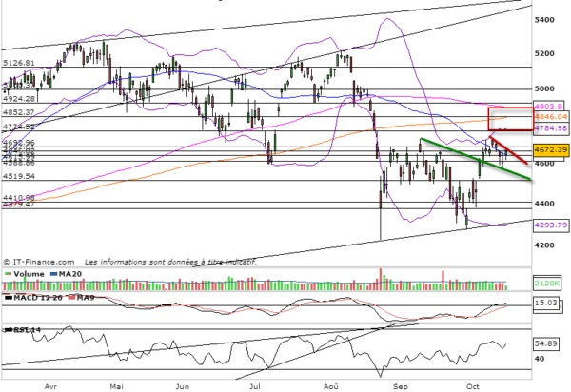Click the 5126.81 horizontal resistance level label
The width and height of the screenshot is (571, 392).
pyautogui.click(x=19, y=63)
